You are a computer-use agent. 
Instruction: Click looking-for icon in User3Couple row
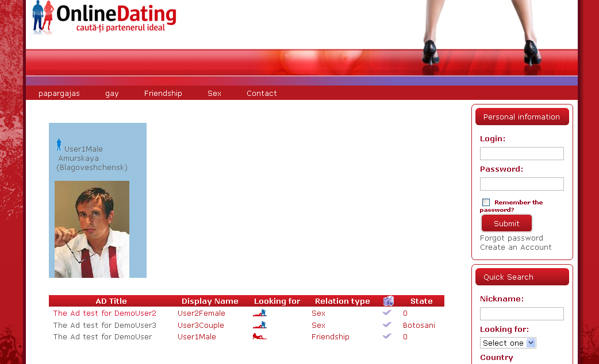pyautogui.click(x=259, y=325)
